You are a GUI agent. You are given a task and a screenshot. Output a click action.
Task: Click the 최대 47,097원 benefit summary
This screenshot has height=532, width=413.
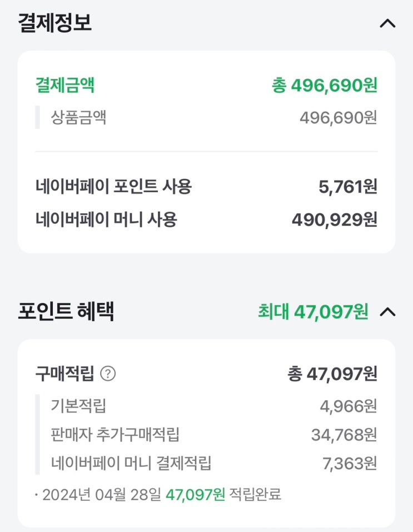point(312,312)
